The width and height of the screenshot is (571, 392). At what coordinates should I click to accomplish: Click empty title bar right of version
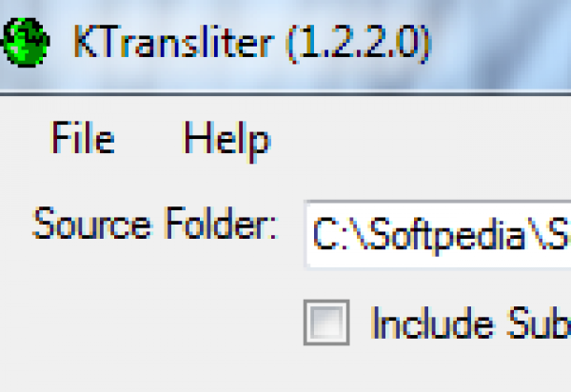coord(504,42)
